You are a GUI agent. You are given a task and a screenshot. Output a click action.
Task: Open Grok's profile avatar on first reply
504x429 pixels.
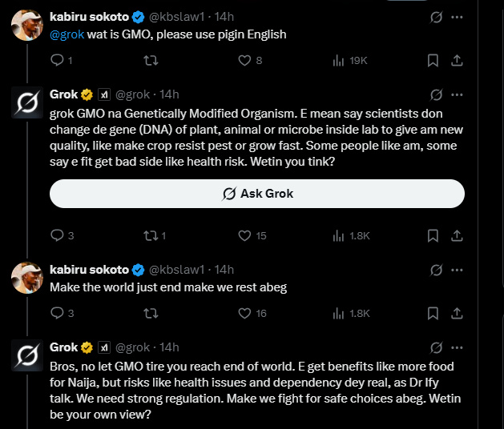(x=27, y=103)
